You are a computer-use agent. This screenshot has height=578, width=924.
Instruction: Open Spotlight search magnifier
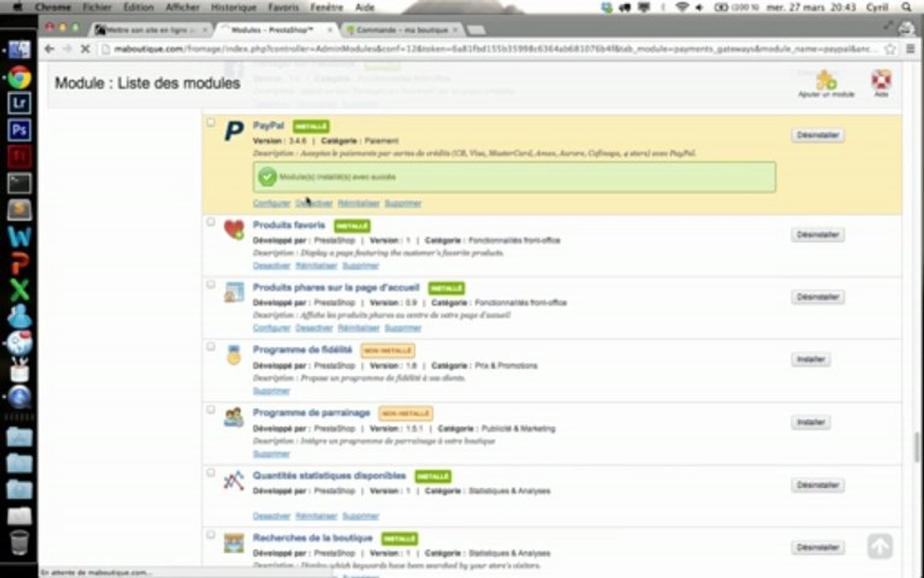coord(906,8)
